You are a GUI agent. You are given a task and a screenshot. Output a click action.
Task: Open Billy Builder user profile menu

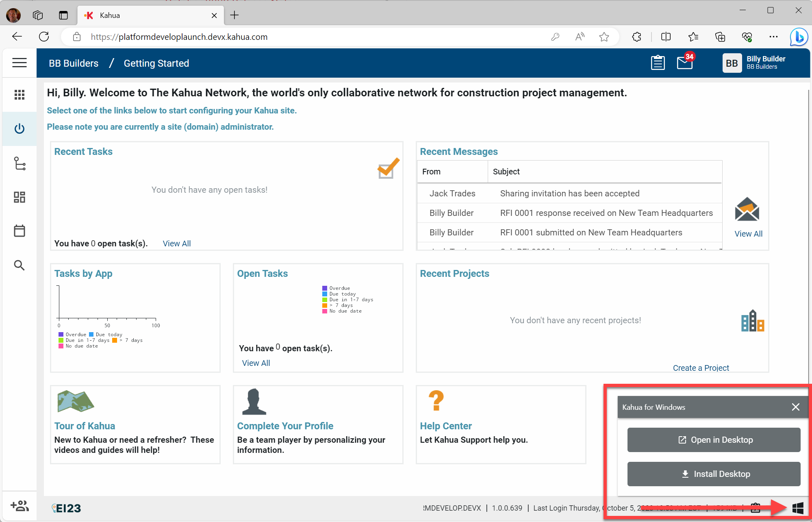[x=754, y=63]
